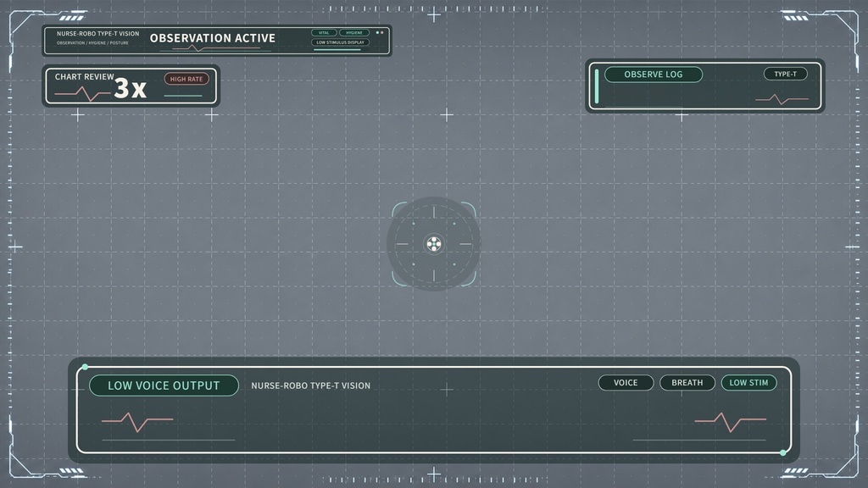
Task: Click the heartbeat waveform in Observe Log panel
Action: [x=782, y=100]
